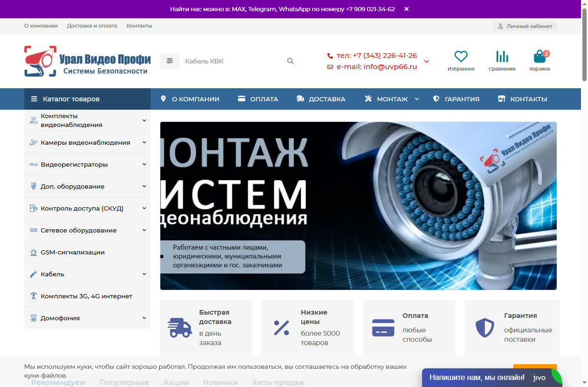Select 'Доп. оборудование' category
The height and width of the screenshot is (387, 588).
point(72,186)
